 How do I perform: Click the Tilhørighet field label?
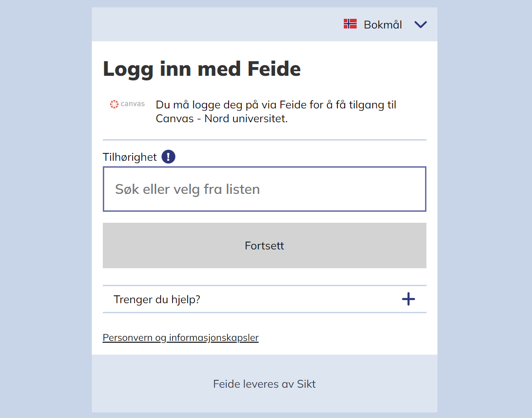pos(130,157)
